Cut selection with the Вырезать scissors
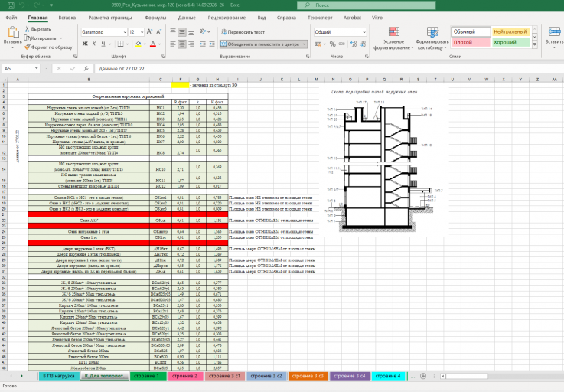 pos(37,29)
